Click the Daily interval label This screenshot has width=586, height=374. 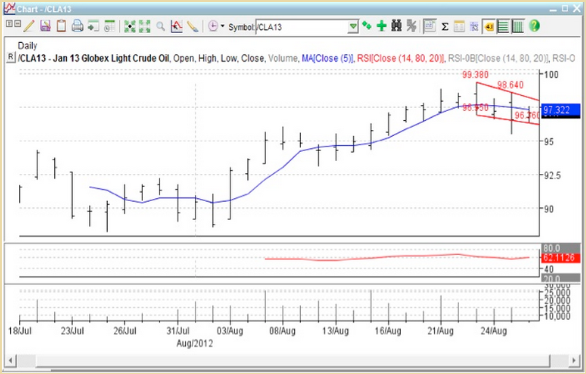[27, 46]
